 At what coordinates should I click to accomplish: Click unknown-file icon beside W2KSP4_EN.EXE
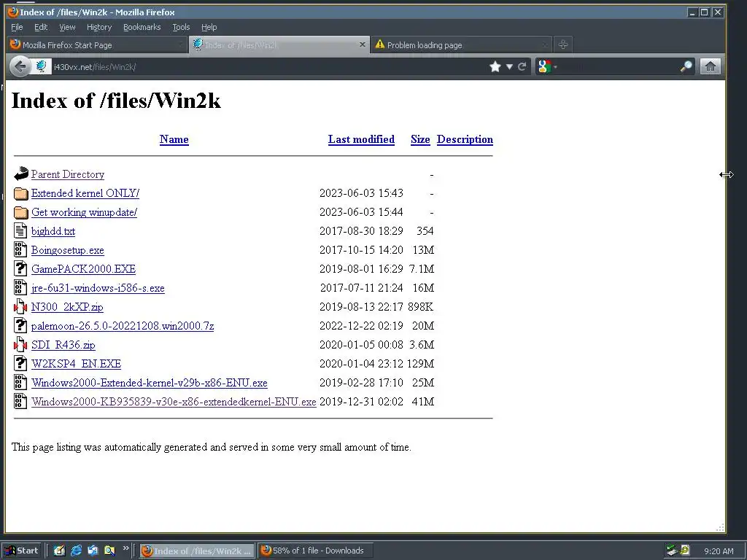tap(20, 364)
